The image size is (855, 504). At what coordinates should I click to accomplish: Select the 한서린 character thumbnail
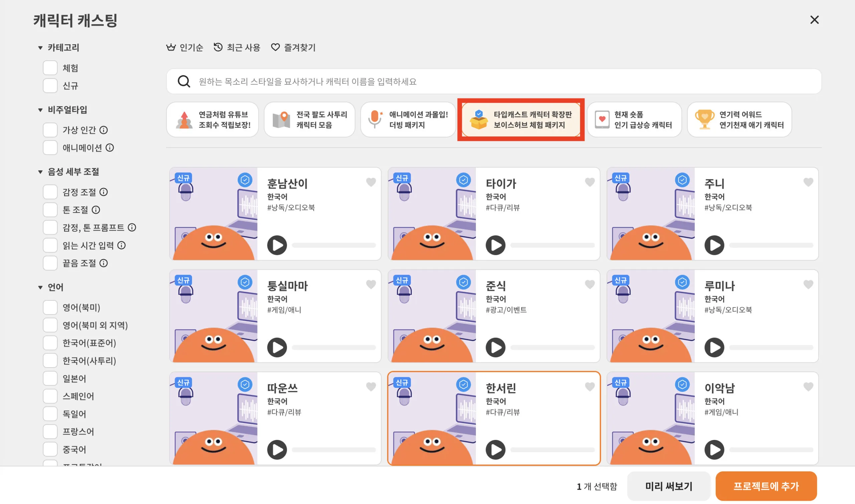[432, 418]
